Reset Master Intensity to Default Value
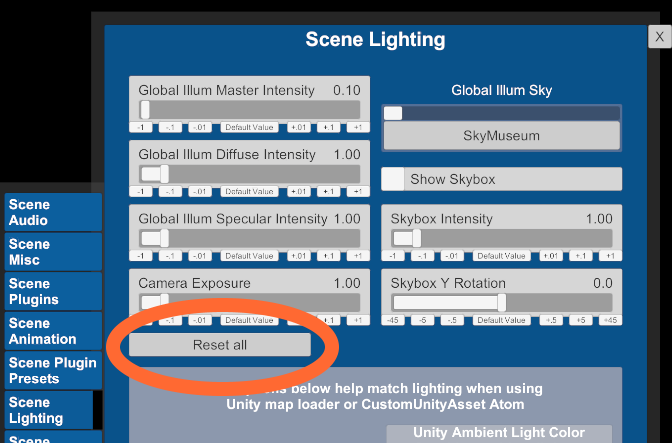 (249, 127)
